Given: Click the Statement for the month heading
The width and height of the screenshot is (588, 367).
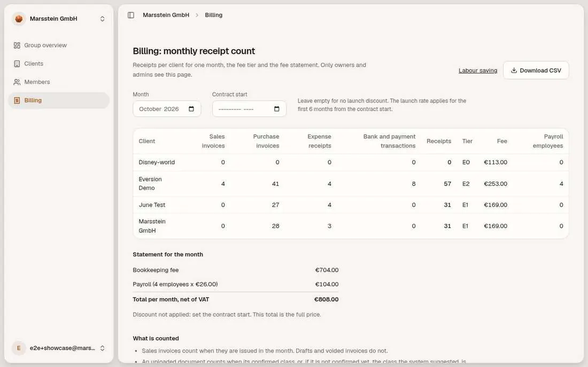Looking at the screenshot, I should pos(168,254).
